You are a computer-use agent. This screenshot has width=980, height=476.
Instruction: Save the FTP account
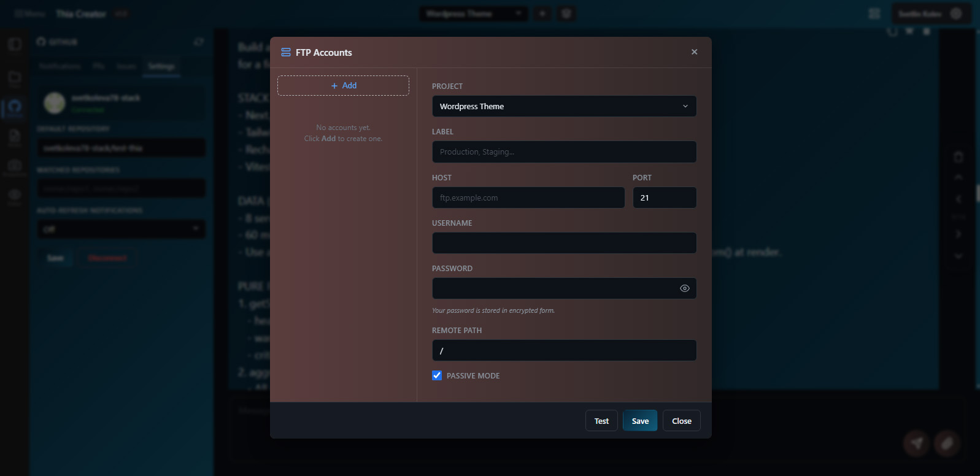click(640, 421)
